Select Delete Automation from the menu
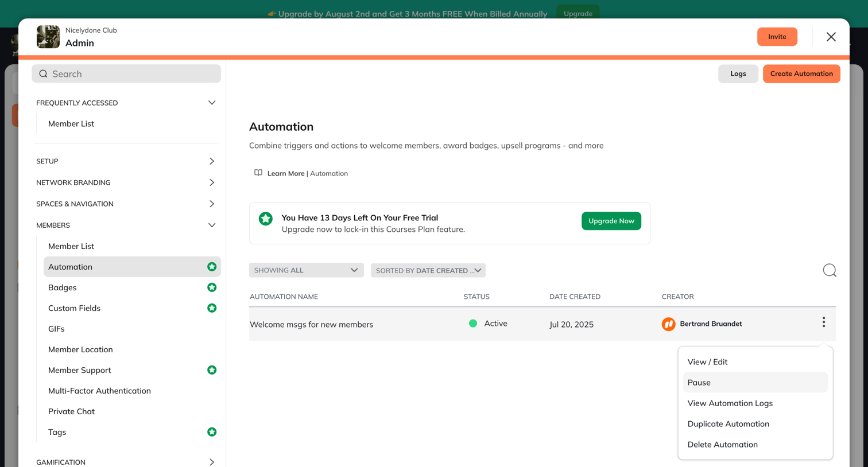Image resolution: width=868 pixels, height=467 pixels. click(x=755, y=445)
